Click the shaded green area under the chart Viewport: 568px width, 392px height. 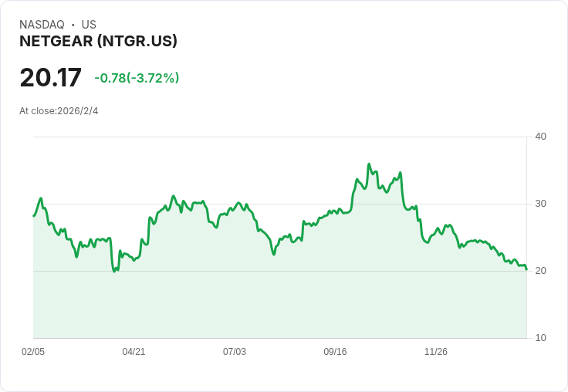(x=279, y=304)
